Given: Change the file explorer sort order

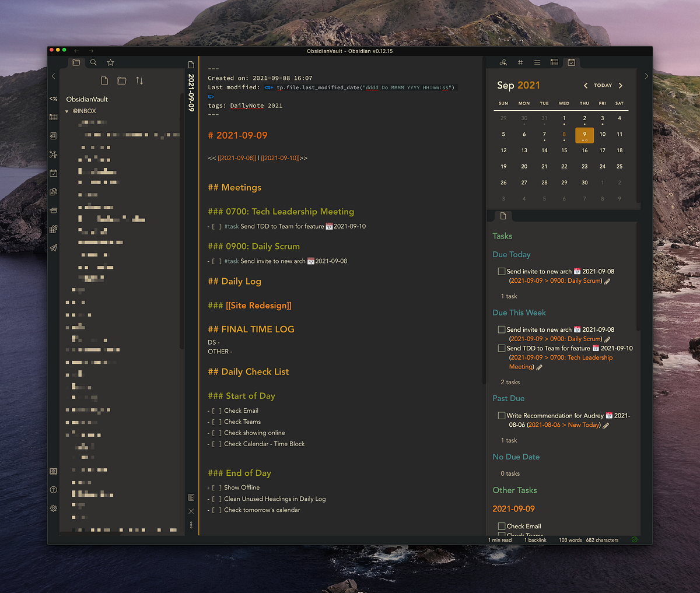Looking at the screenshot, I should [x=139, y=80].
